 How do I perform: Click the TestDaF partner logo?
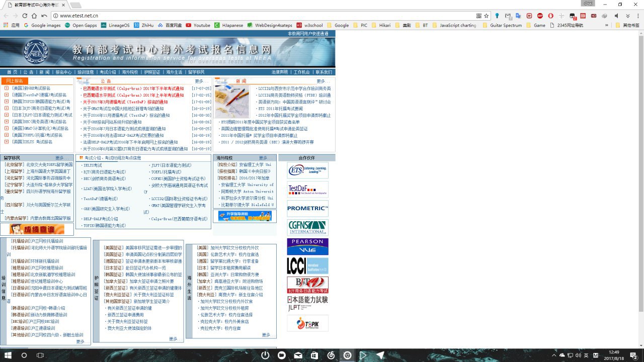(307, 190)
